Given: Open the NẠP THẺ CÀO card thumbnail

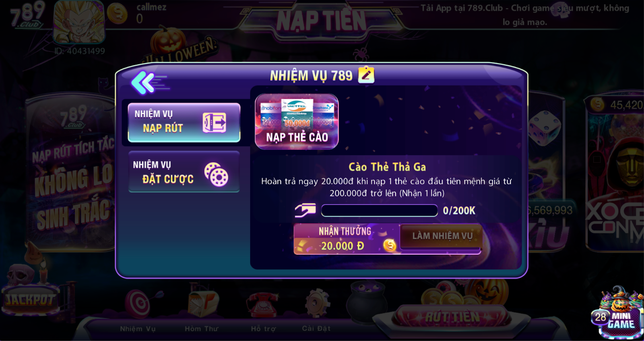Looking at the screenshot, I should click(297, 121).
